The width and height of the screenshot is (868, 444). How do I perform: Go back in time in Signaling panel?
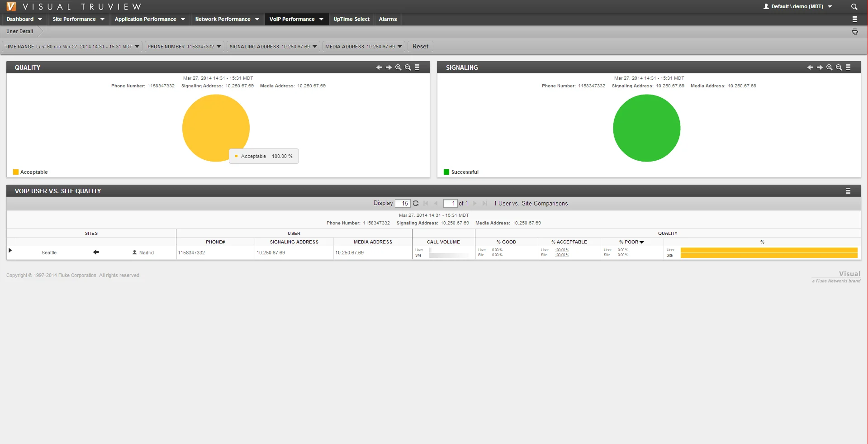tap(810, 67)
